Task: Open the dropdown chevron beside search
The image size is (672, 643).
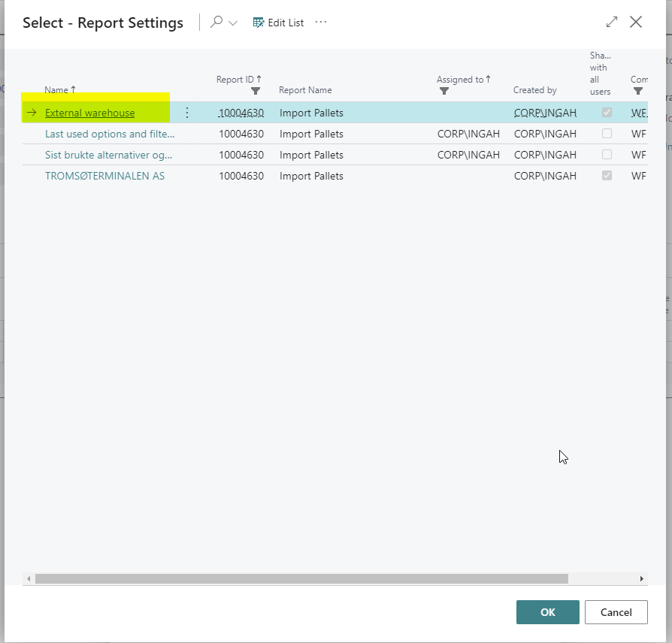Action: (233, 23)
